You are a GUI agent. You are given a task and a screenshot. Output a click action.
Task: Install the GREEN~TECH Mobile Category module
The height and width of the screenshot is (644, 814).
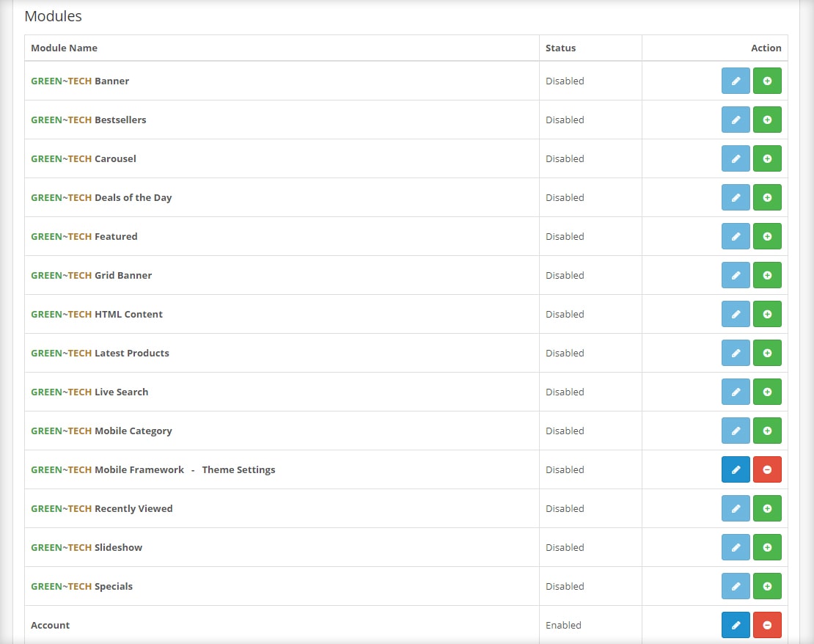coord(767,431)
